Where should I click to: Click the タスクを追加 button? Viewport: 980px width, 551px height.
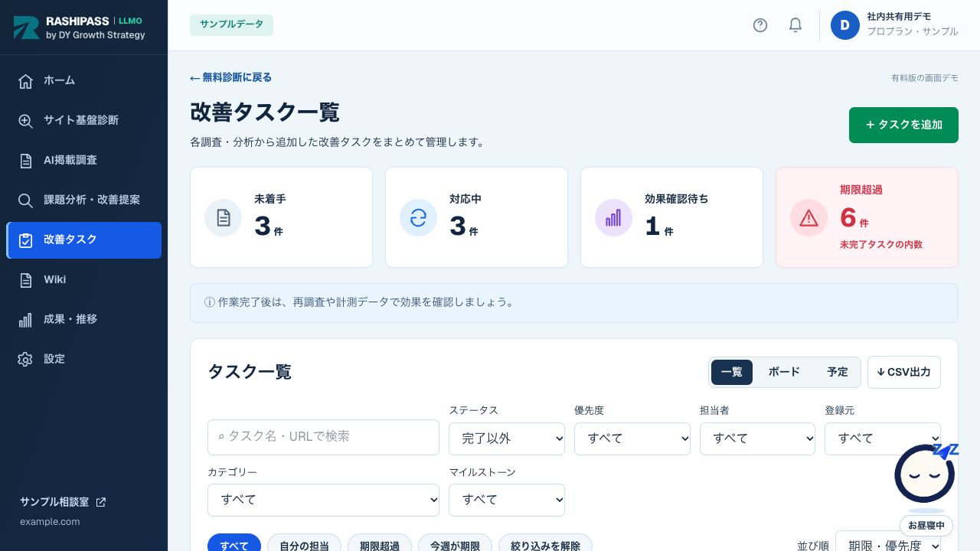903,125
